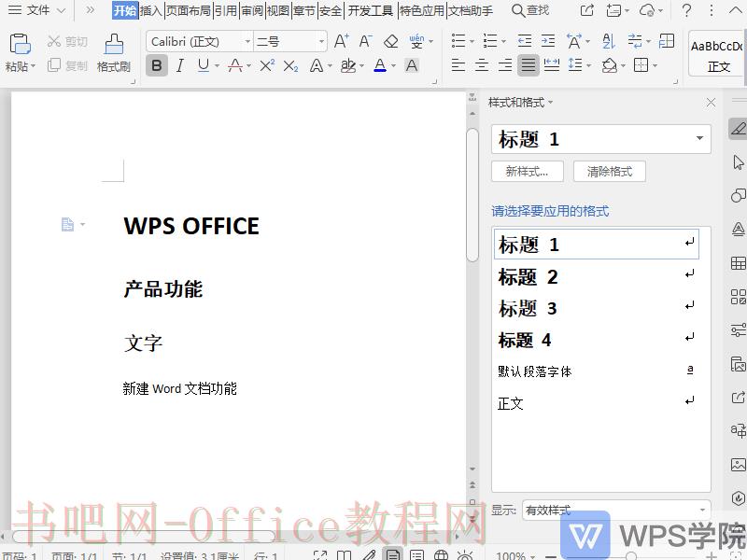Click the Cut scissors icon

(x=54, y=41)
